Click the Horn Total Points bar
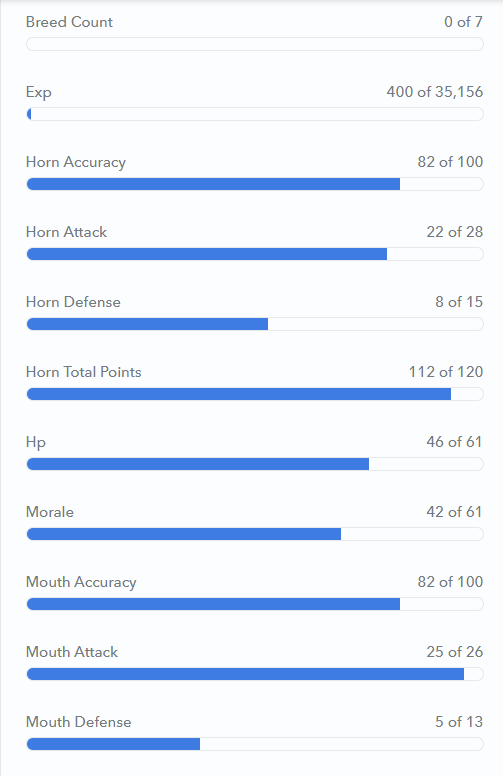The height and width of the screenshot is (776, 503). (255, 394)
